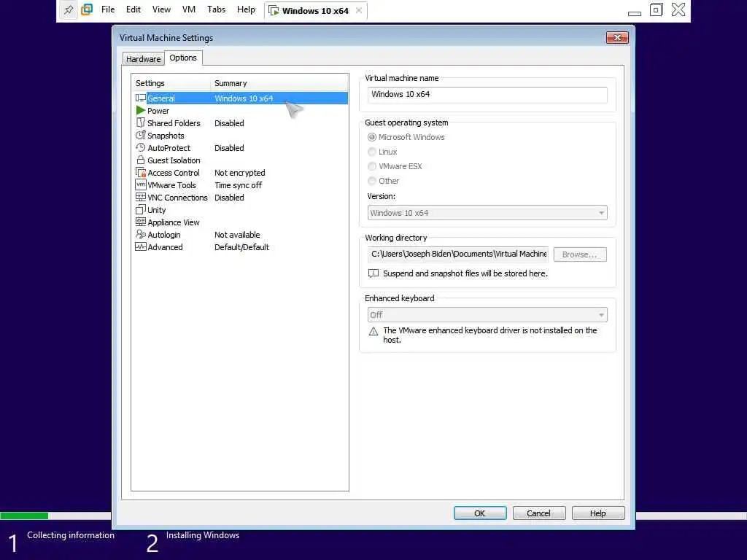
Task: Click the info icon beside suspend files note
Action: [373, 273]
